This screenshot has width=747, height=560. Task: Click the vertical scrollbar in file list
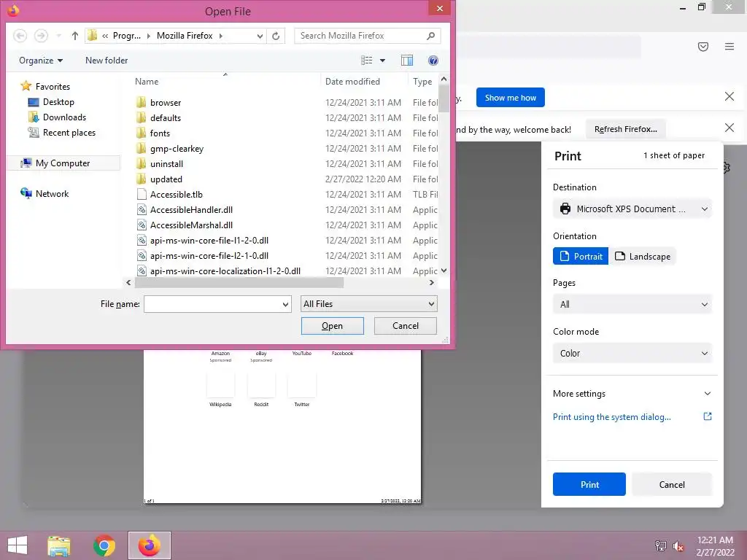pos(444,98)
